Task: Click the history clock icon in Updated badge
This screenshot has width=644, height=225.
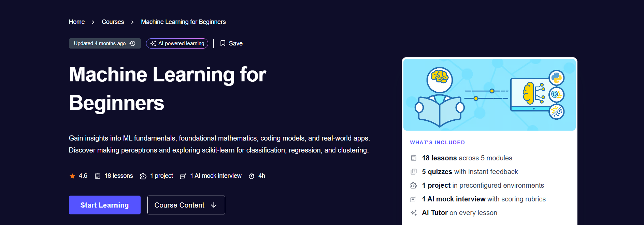Action: (133, 43)
